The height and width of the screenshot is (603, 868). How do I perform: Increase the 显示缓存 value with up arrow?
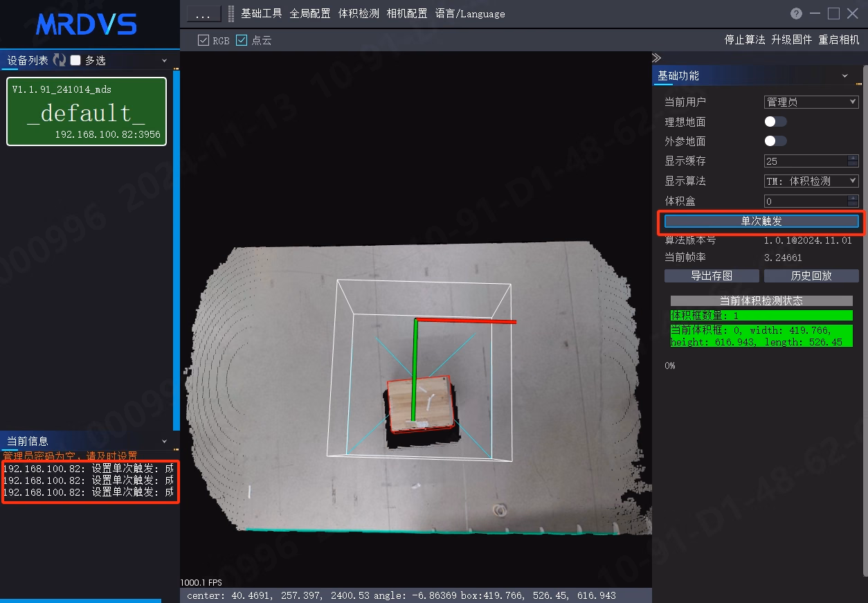tap(853, 158)
